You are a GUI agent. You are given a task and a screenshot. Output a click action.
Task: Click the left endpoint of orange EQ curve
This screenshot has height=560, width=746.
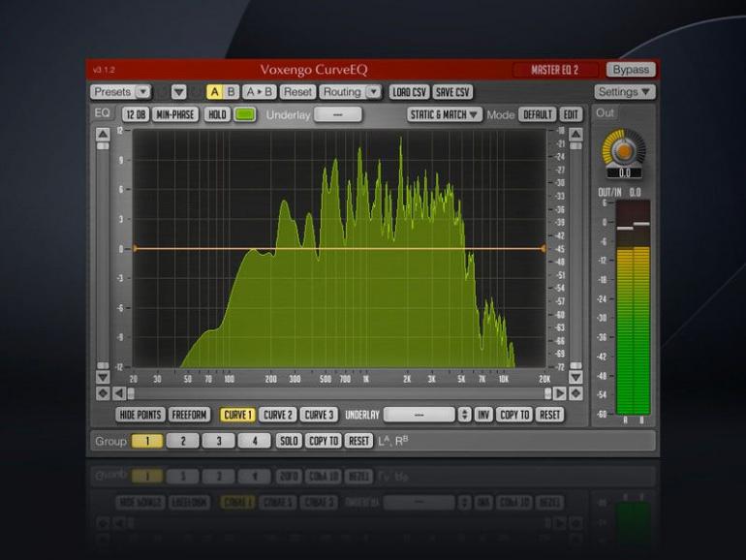click(x=135, y=248)
